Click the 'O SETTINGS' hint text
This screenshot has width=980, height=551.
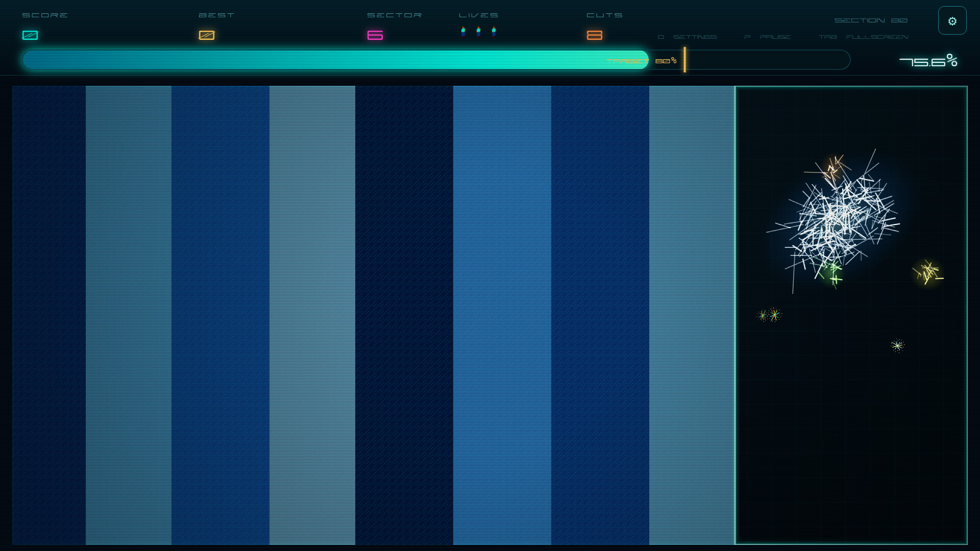point(688,37)
